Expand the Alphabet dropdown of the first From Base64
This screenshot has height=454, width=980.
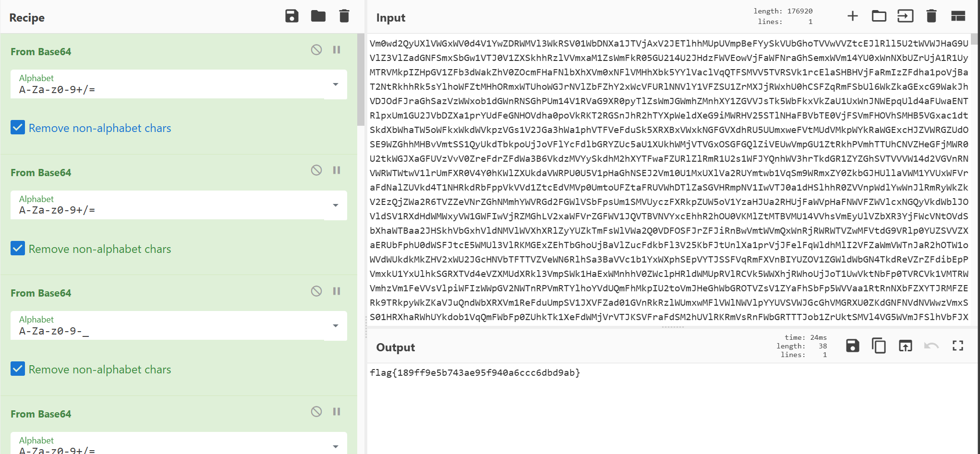pyautogui.click(x=335, y=84)
